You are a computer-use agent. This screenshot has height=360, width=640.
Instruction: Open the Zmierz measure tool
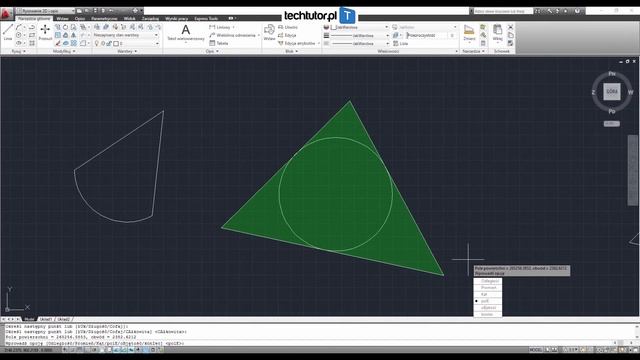469,33
